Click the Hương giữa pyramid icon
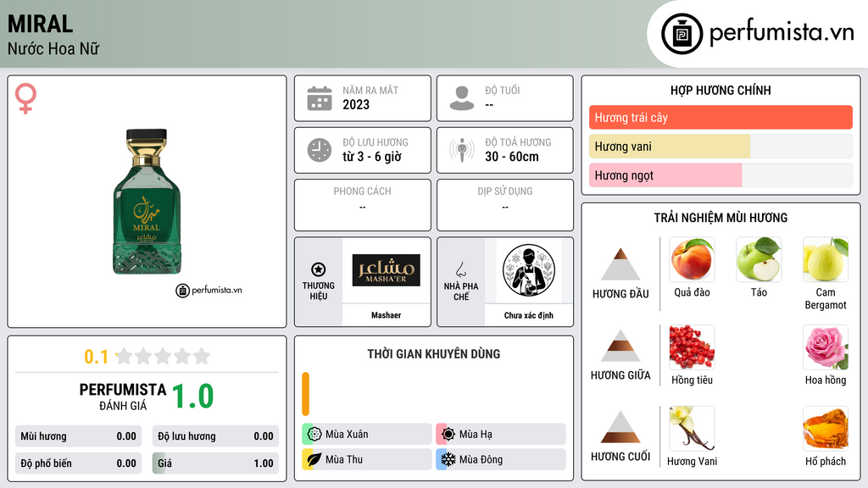This screenshot has height=488, width=868. coord(620,346)
